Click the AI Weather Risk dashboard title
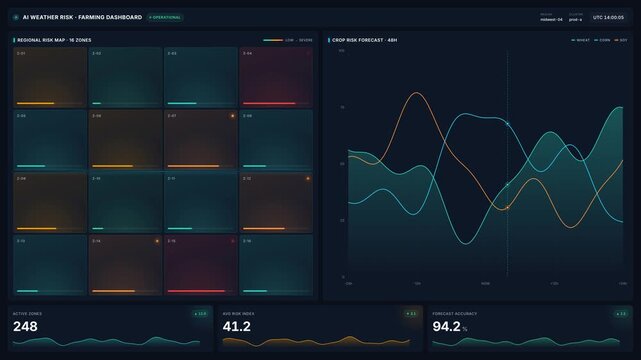 coord(82,17)
